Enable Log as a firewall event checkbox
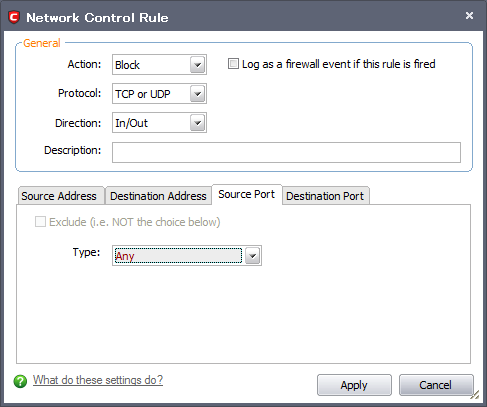 pyautogui.click(x=233, y=64)
